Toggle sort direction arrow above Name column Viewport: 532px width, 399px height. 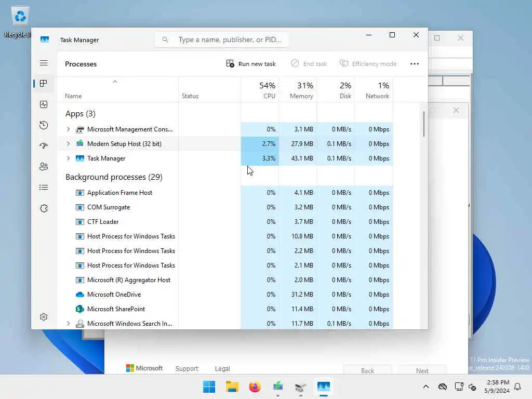[x=115, y=82]
